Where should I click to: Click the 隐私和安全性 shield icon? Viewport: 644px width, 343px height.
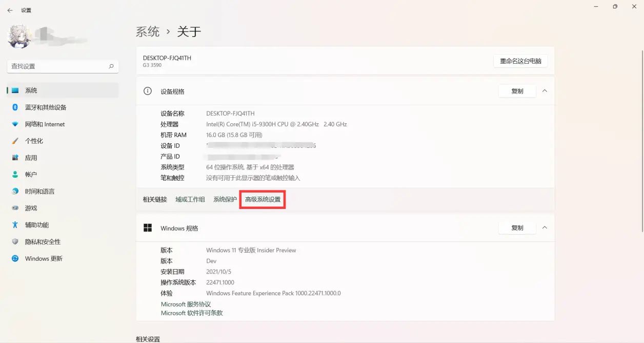tap(15, 242)
